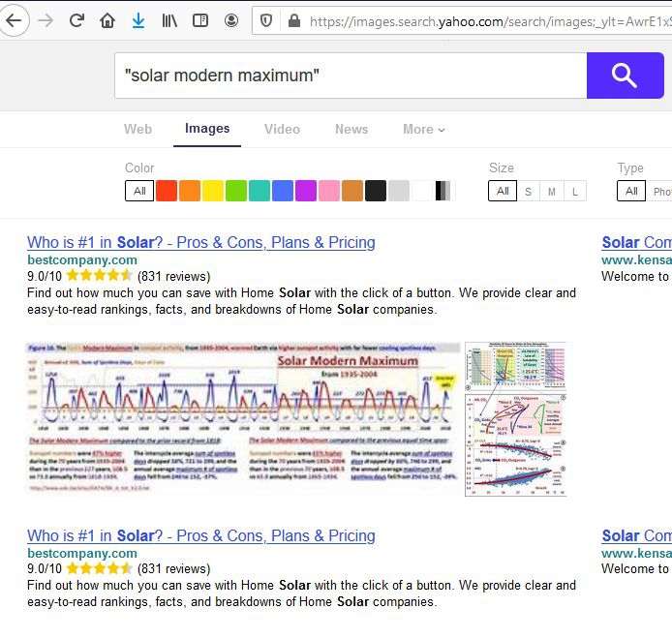The image size is (672, 639).
Task: Switch to the Web tab
Action: click(x=137, y=129)
